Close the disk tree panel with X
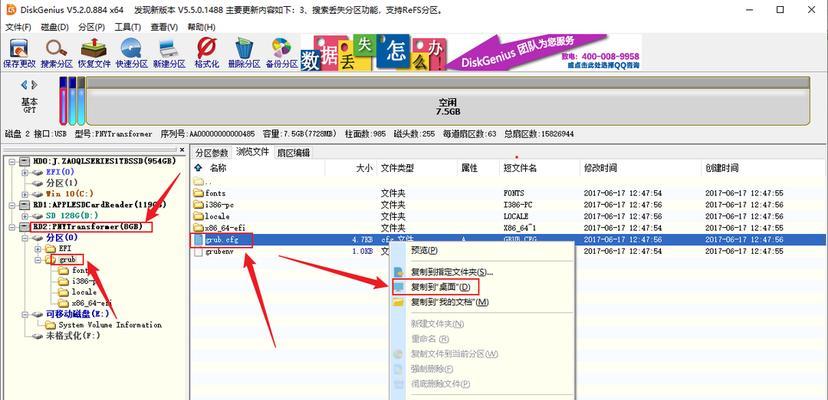828x400 pixels. 182,150
